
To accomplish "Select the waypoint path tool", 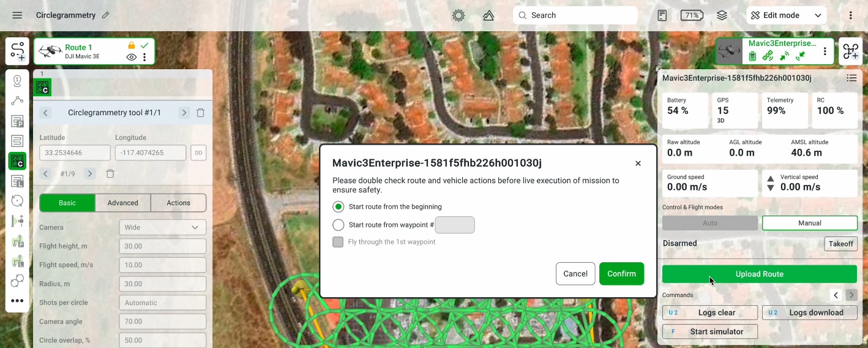I will pos(17,101).
